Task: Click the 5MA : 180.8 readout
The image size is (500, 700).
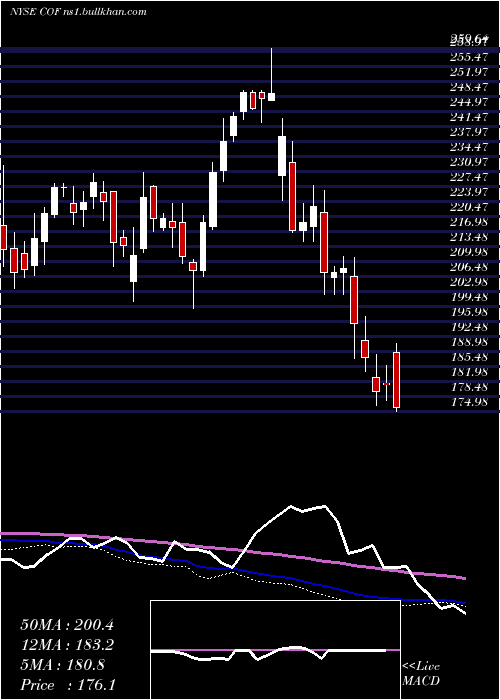Action: [62, 665]
